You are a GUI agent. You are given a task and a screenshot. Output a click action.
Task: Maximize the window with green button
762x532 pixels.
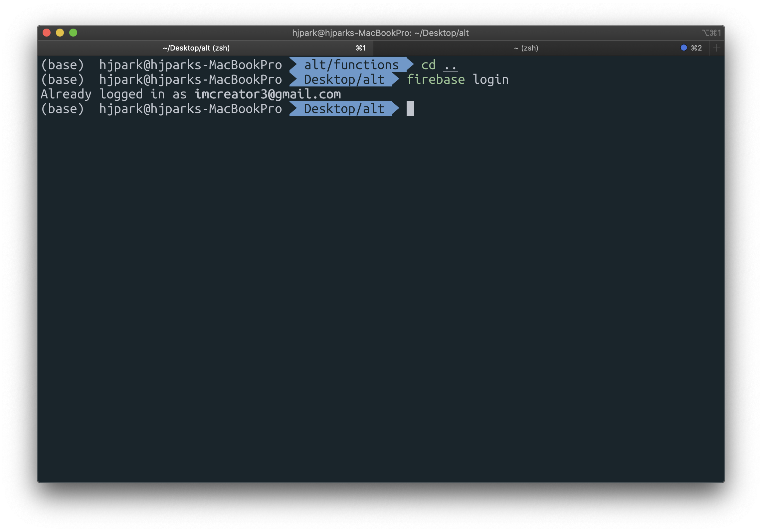[73, 33]
